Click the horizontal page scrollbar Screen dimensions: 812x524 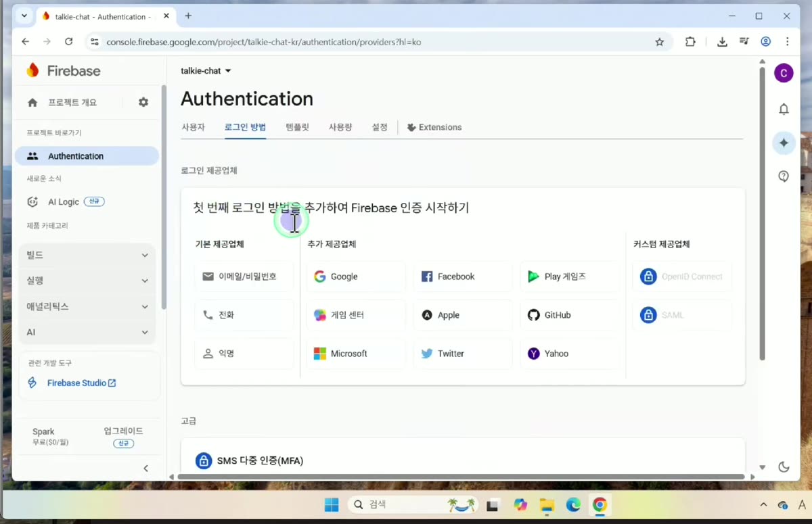[461, 476]
